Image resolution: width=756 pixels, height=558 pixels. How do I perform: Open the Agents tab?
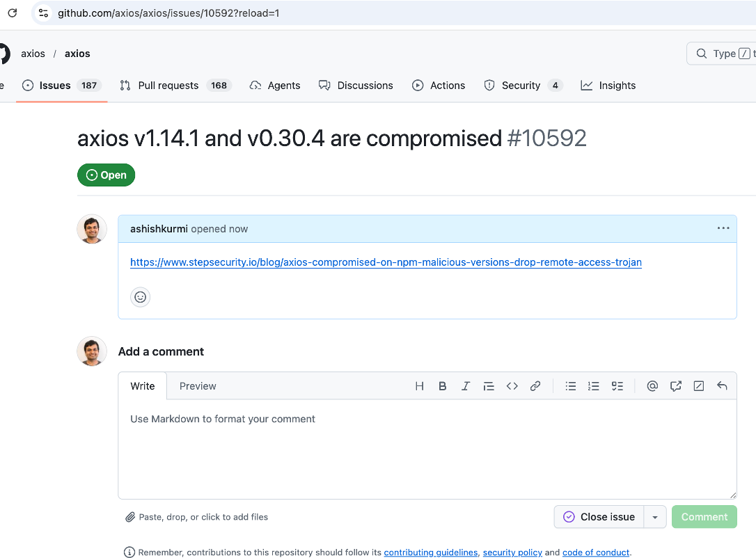tap(275, 86)
